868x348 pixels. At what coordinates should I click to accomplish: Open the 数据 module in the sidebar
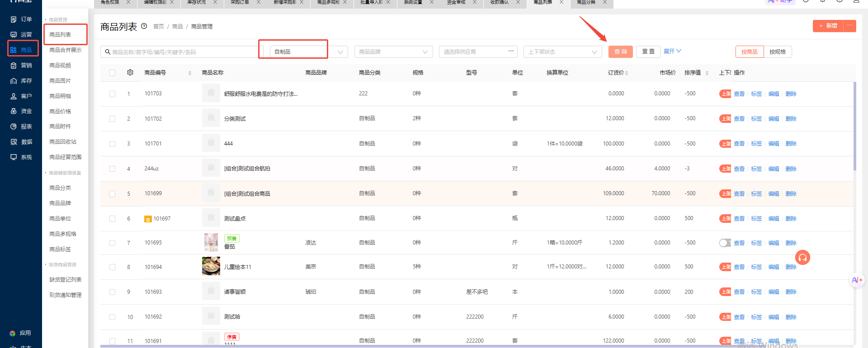point(21,142)
